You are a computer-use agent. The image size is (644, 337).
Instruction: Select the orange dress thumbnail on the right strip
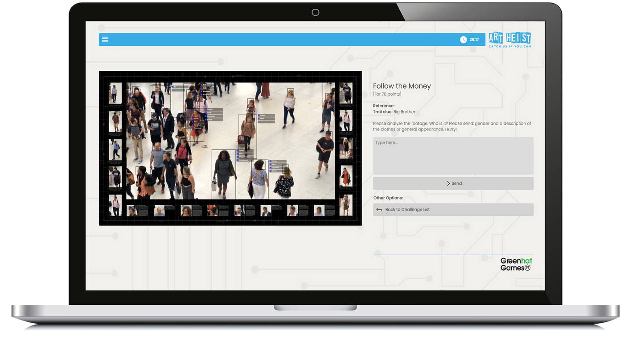346,176
